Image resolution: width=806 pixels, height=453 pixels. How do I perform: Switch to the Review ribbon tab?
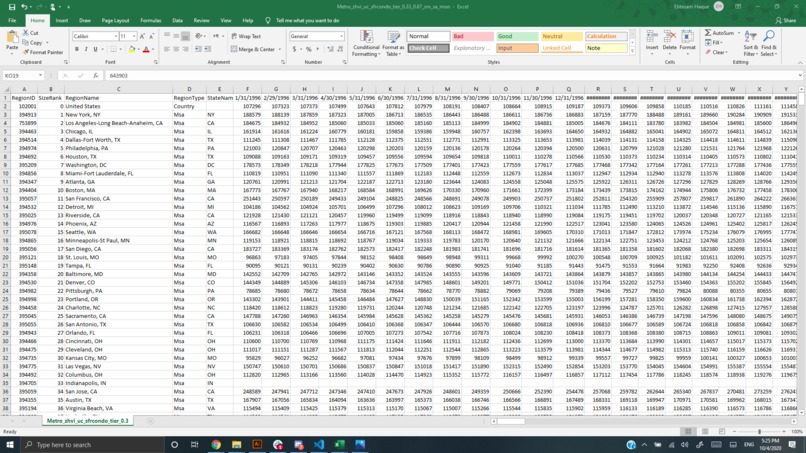click(202, 21)
